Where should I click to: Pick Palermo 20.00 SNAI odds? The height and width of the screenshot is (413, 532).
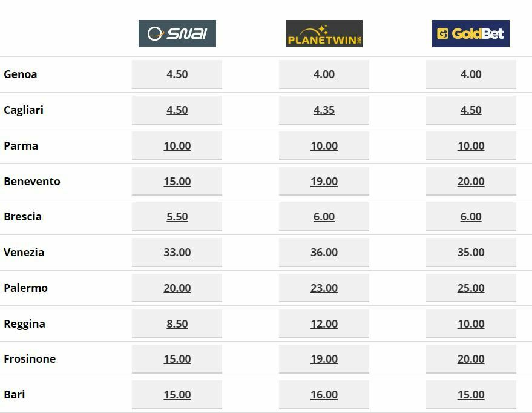pos(177,288)
